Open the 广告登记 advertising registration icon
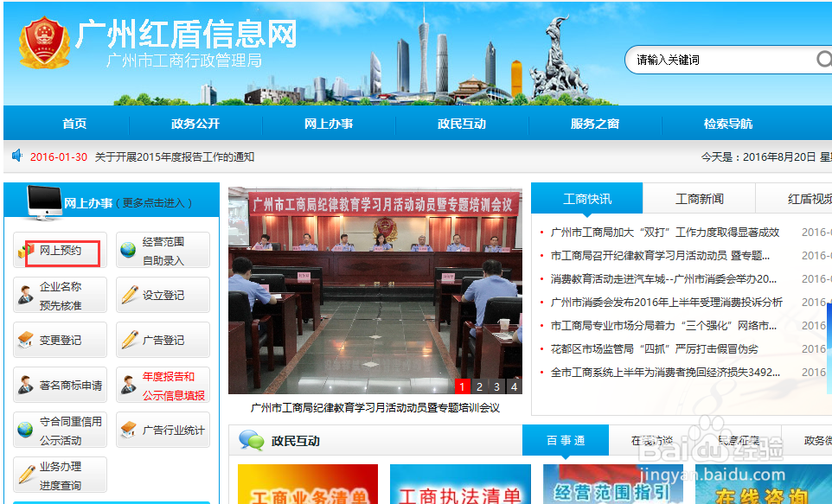This screenshot has height=504, width=832. 163,340
